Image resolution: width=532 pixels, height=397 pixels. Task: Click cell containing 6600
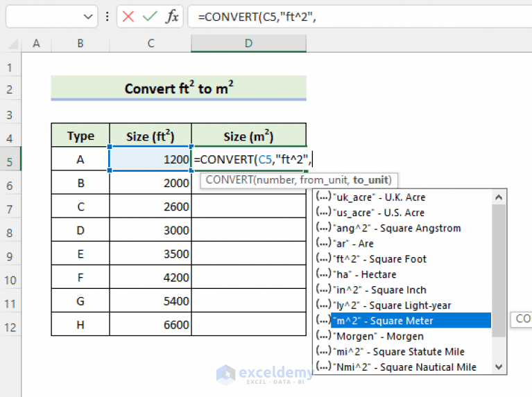[151, 324]
